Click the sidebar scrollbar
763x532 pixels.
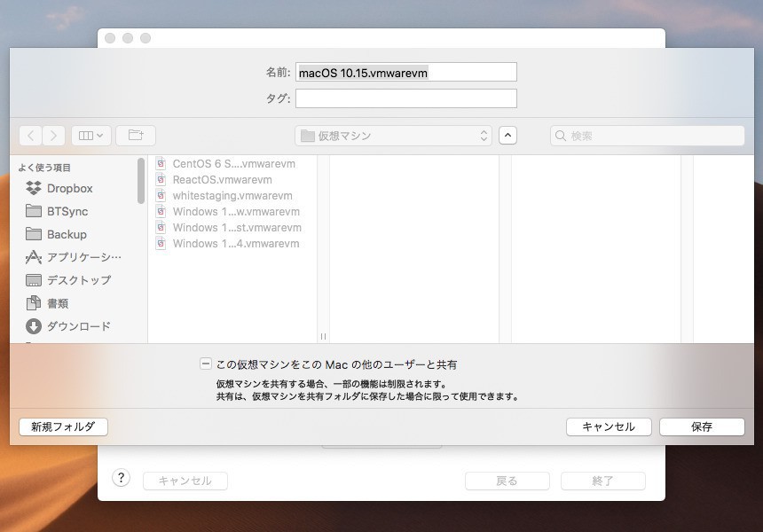tap(141, 181)
